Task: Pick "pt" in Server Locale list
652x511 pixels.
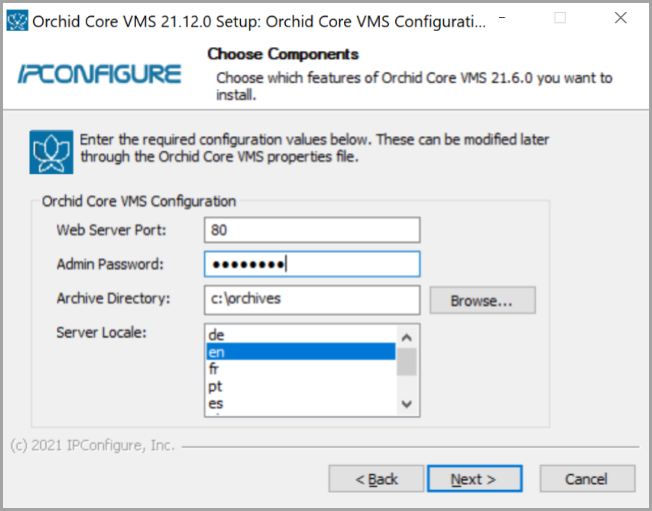Action: pyautogui.click(x=300, y=385)
